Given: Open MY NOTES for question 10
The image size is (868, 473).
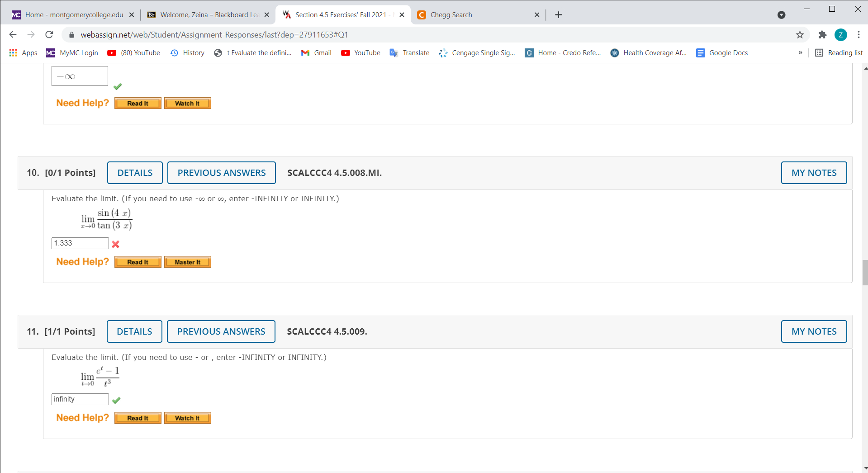Looking at the screenshot, I should pyautogui.click(x=814, y=173).
